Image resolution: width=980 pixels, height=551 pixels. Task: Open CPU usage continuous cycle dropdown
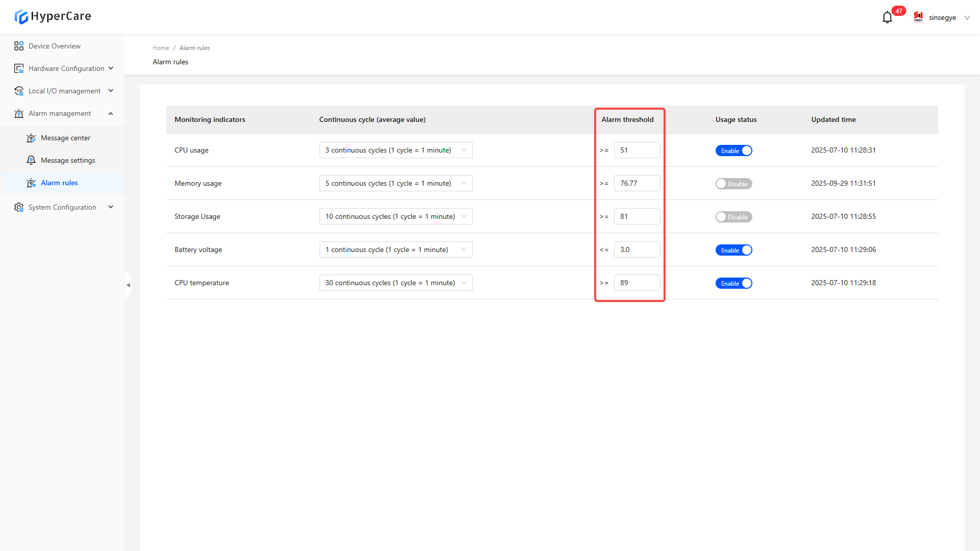pyautogui.click(x=396, y=150)
